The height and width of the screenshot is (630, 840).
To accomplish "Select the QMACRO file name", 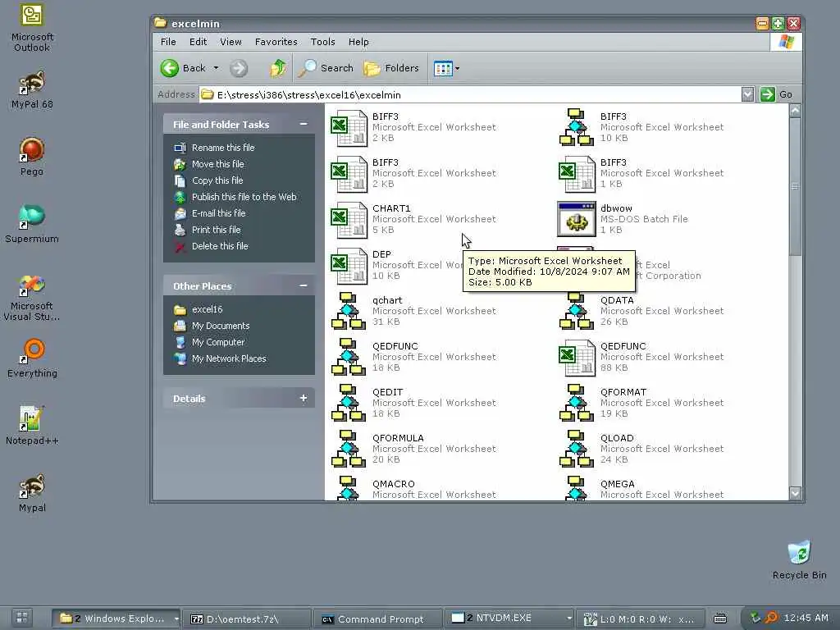I will pyautogui.click(x=393, y=484).
